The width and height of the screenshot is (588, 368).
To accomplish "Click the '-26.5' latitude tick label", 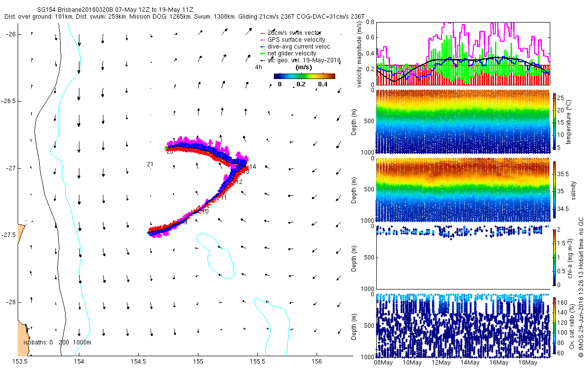I will tap(8, 101).
